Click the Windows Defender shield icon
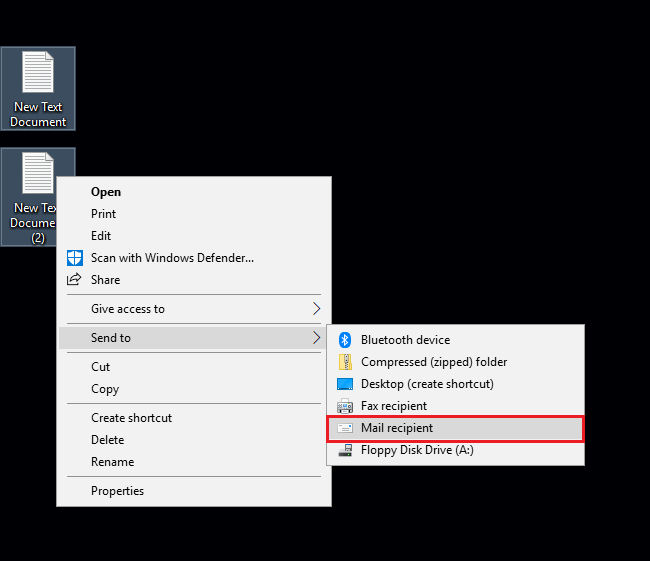The image size is (650, 561). 75,258
